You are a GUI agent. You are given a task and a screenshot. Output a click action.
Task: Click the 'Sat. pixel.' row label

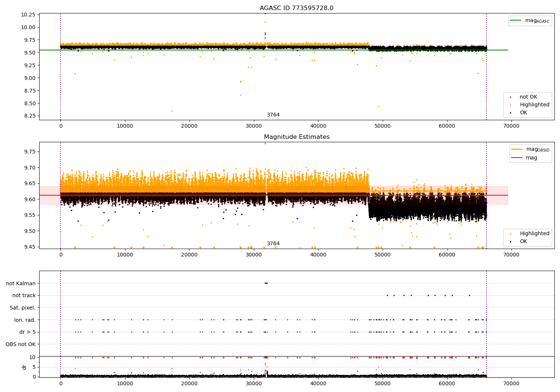22,308
